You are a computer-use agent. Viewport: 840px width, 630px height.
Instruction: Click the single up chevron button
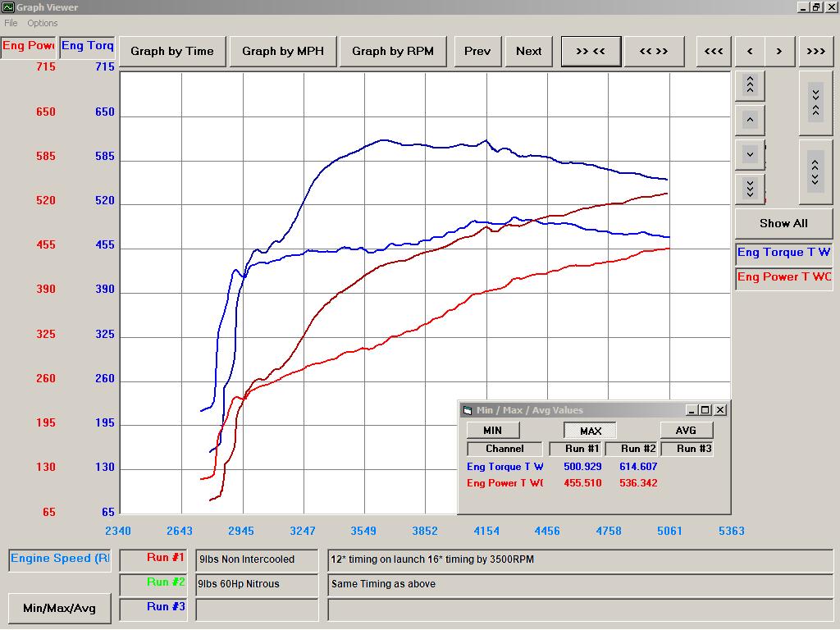[x=750, y=120]
